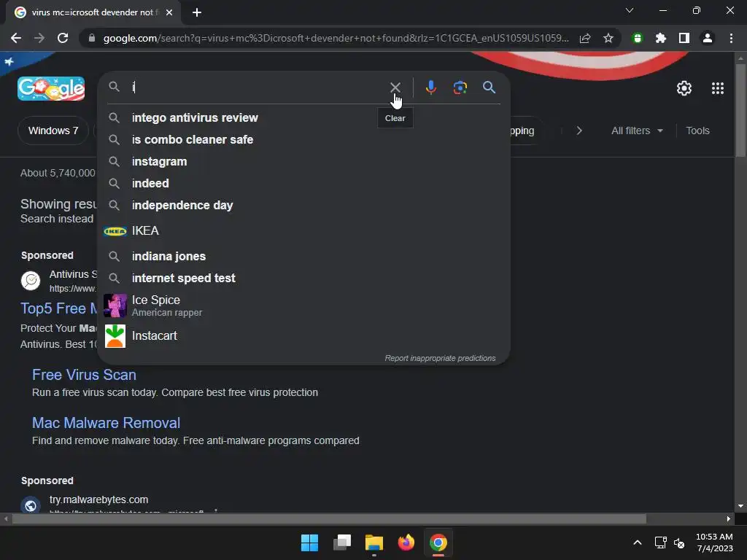Go to the Google doodle logo

click(51, 88)
